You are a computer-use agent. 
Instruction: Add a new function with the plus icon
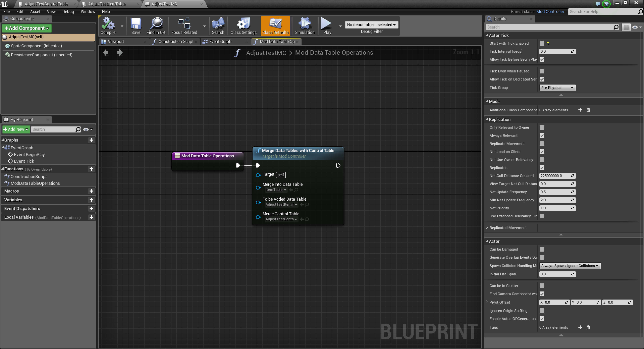pos(91,169)
